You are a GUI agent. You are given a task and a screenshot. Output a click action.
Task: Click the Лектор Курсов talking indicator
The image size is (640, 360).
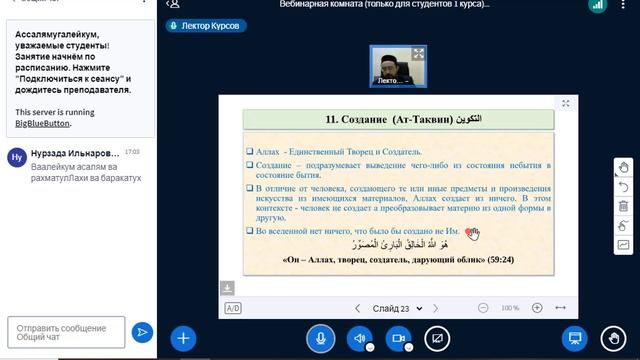pyautogui.click(x=206, y=26)
